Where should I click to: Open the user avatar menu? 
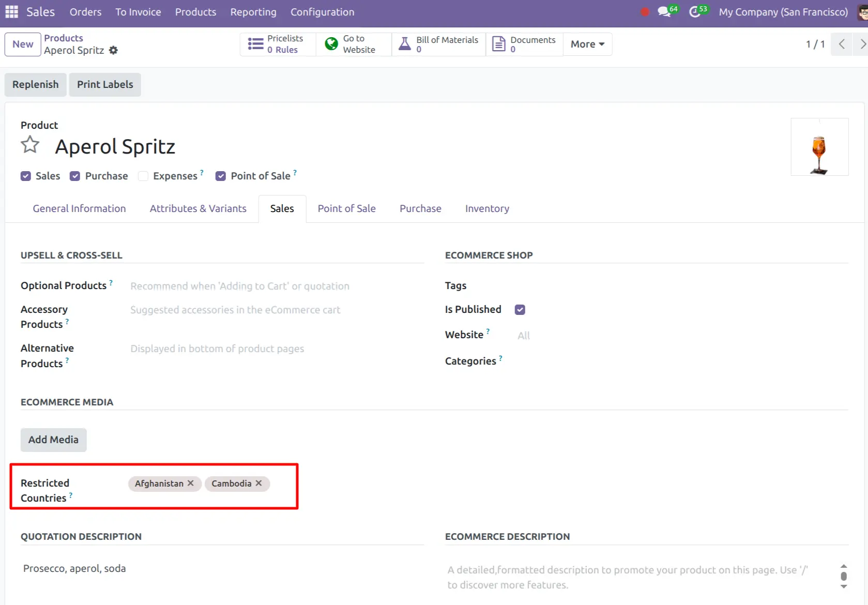[862, 12]
